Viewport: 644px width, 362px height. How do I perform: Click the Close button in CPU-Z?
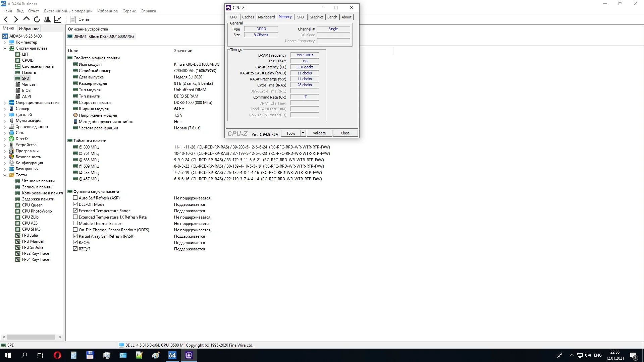(345, 133)
